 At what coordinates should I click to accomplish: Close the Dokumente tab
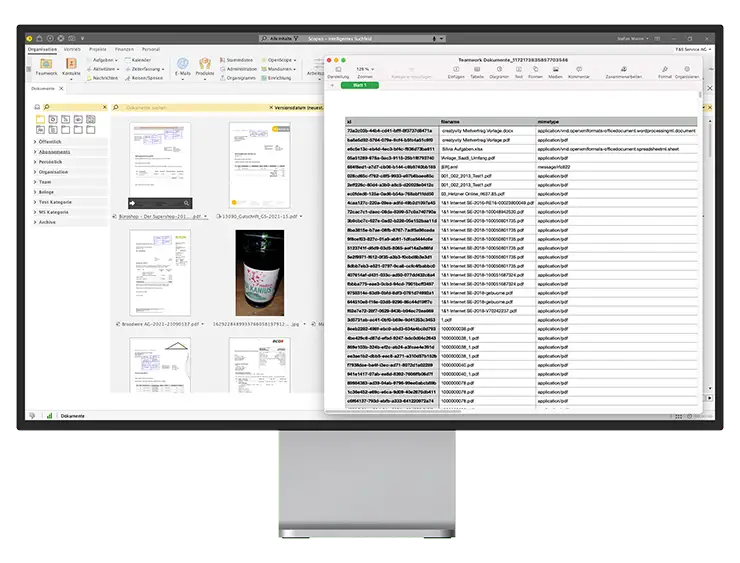(x=61, y=88)
